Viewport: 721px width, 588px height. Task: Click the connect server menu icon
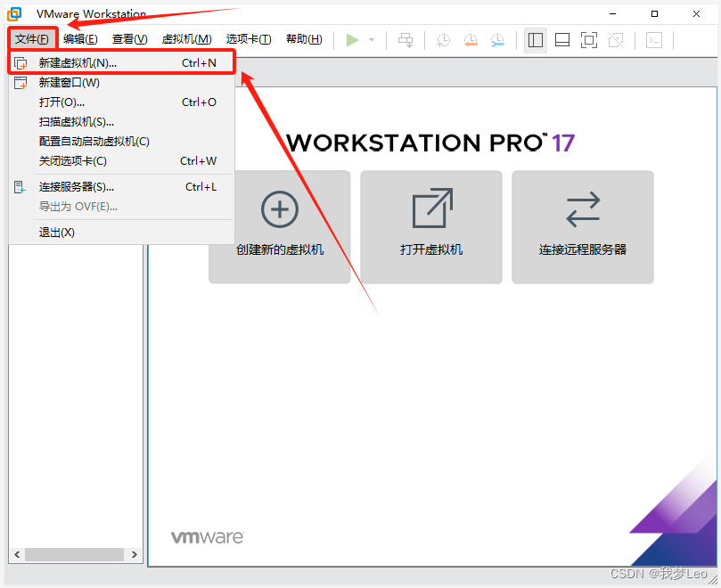[20, 187]
